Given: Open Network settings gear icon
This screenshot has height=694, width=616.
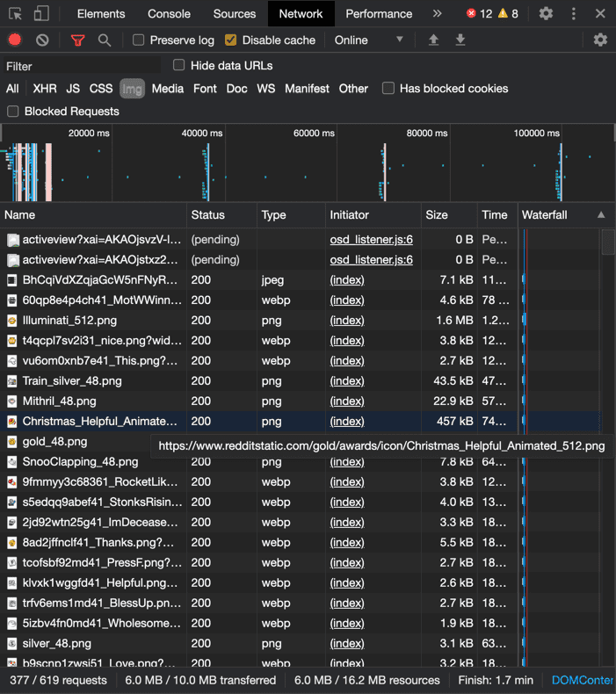Looking at the screenshot, I should click(x=600, y=40).
